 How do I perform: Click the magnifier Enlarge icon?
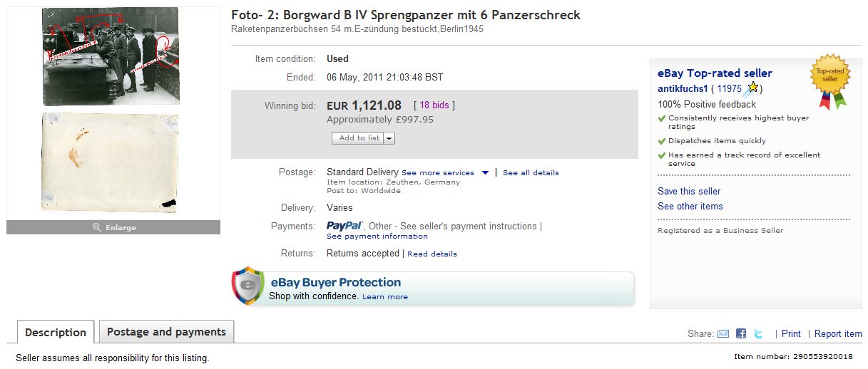point(97,227)
